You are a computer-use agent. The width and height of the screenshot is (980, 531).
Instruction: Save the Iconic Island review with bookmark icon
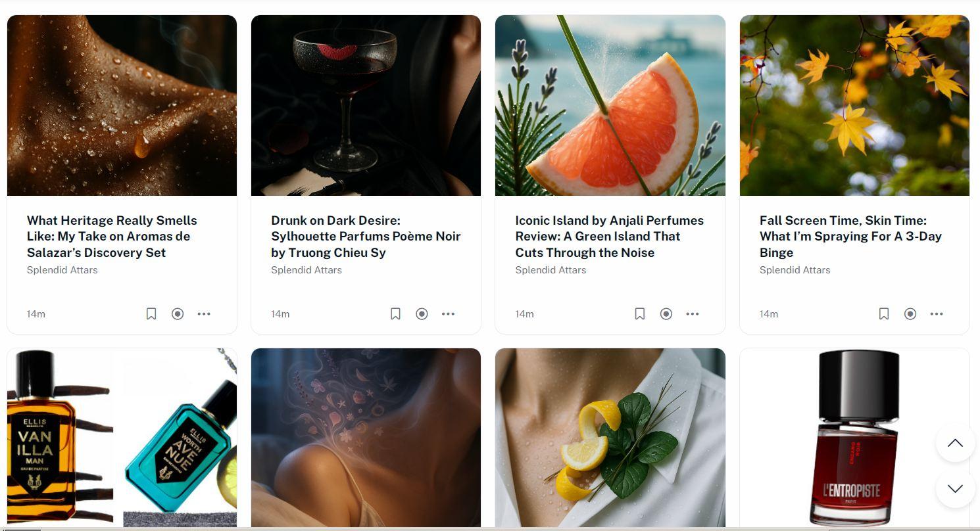click(639, 314)
